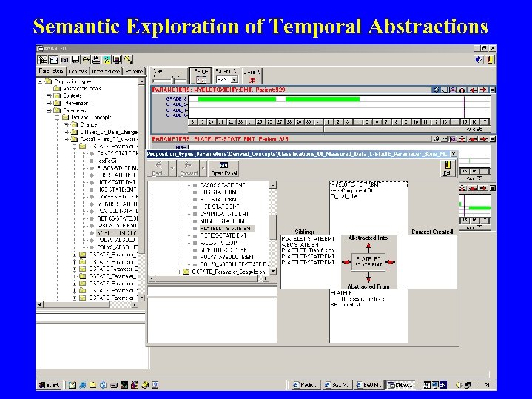
Task: Click the right Context Created arrow beside node
Action: [x=391, y=262]
